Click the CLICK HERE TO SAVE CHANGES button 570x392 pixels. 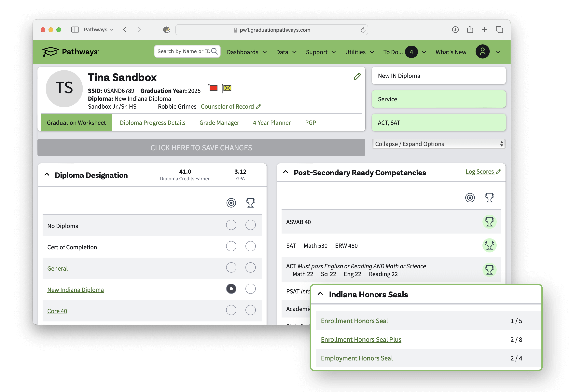(x=201, y=147)
